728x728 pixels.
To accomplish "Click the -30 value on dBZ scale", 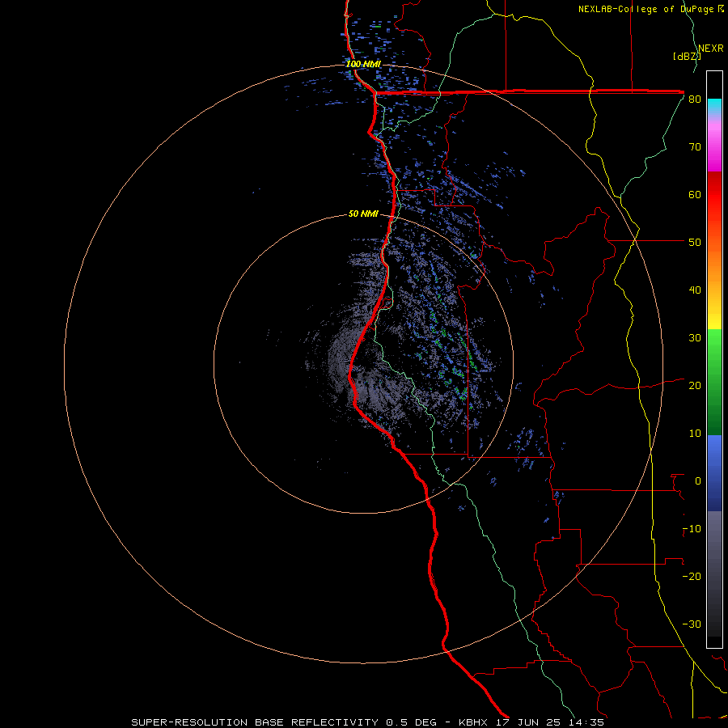I will coord(692,624).
